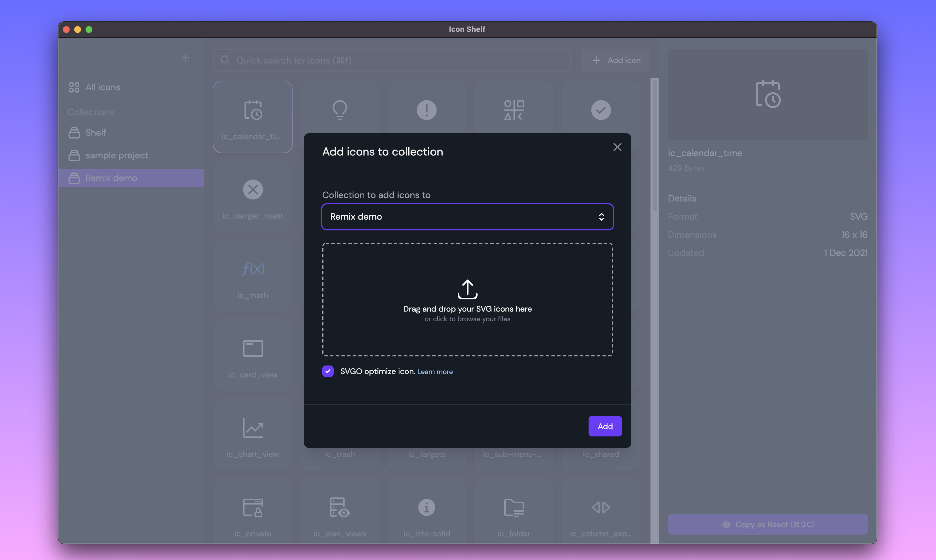The height and width of the screenshot is (560, 936).
Task: Click the ic_targets label
Action: point(426,454)
